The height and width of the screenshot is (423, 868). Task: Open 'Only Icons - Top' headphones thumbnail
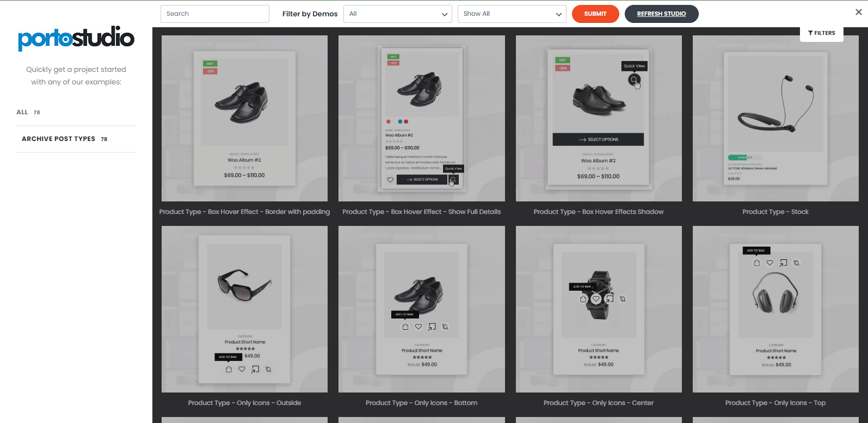[x=775, y=309]
